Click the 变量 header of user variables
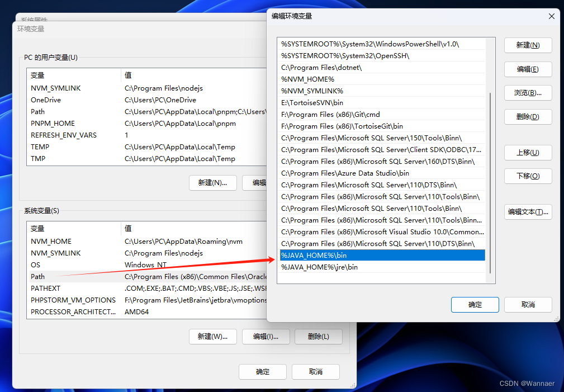This screenshot has height=392, width=564. pyautogui.click(x=74, y=75)
